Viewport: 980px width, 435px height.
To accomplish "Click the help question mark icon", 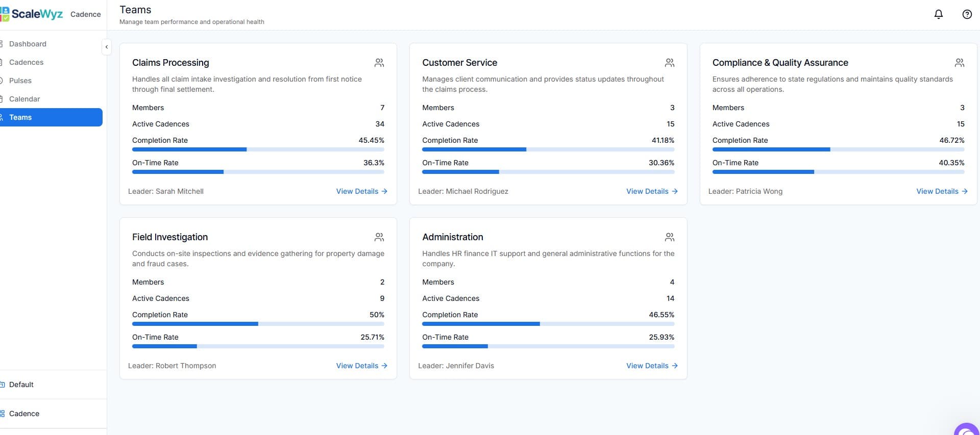I will coord(967,14).
